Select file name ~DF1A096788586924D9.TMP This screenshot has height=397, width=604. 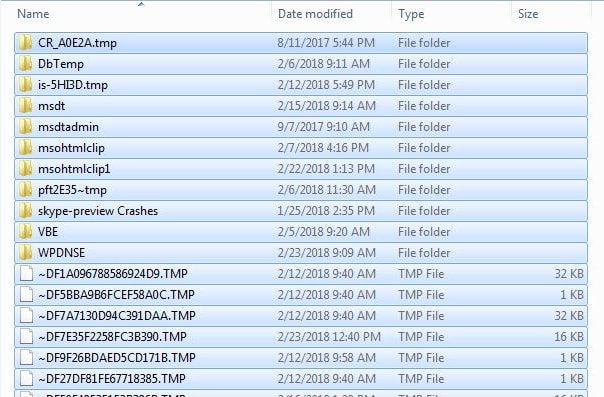pyautogui.click(x=113, y=274)
